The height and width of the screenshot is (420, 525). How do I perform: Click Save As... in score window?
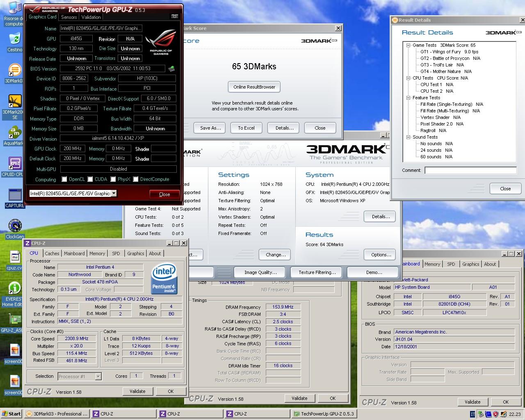pyautogui.click(x=210, y=128)
